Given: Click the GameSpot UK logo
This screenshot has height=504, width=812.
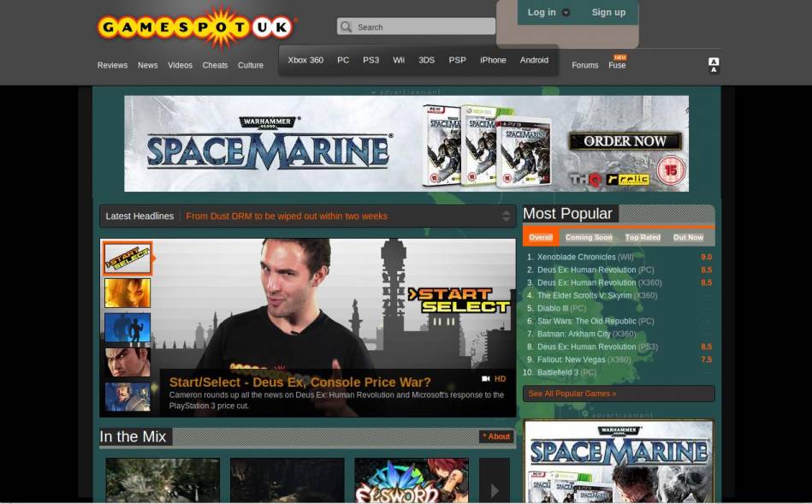Looking at the screenshot, I should pyautogui.click(x=196, y=27).
